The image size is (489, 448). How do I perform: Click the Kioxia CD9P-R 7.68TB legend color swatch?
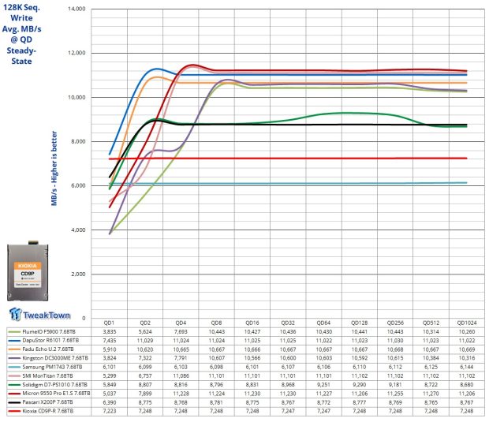(14, 411)
